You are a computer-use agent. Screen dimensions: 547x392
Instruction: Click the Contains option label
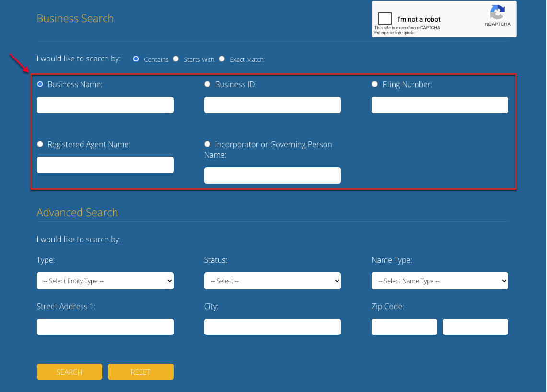coord(156,59)
